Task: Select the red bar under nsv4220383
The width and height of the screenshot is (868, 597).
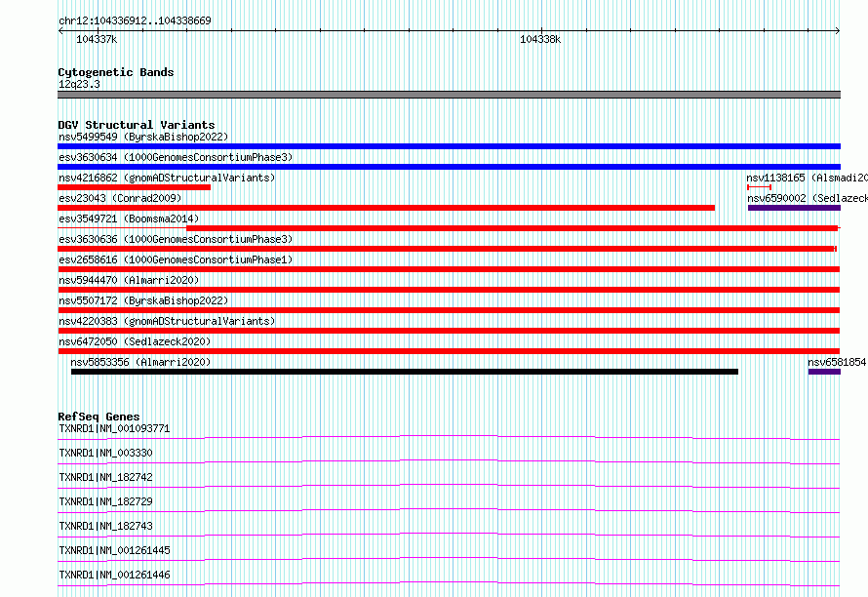Action: click(449, 331)
